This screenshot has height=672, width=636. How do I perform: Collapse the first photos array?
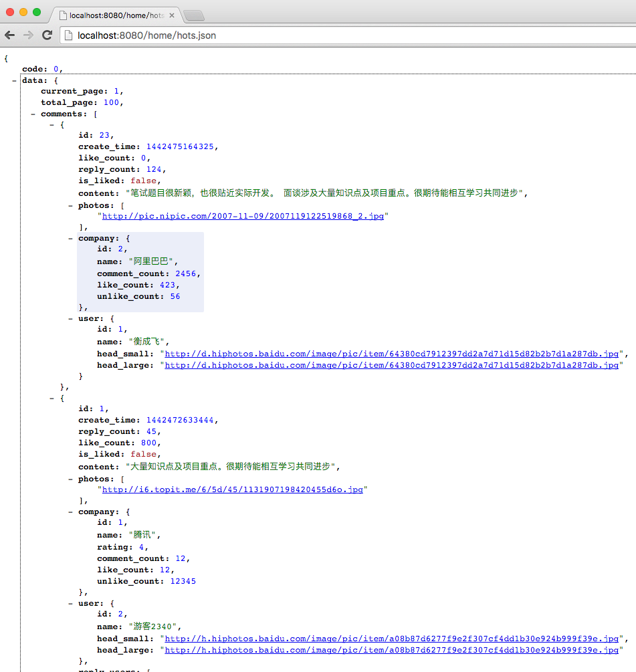(71, 205)
